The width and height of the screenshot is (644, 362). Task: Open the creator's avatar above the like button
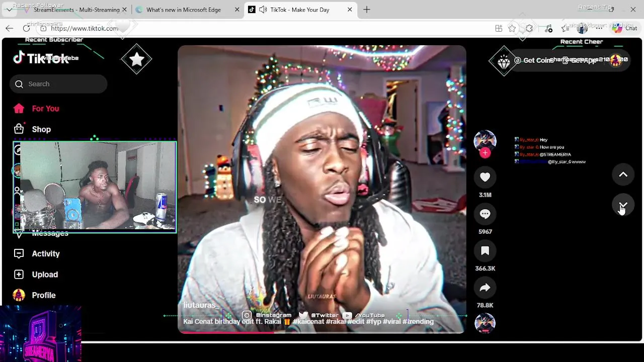[485, 140]
